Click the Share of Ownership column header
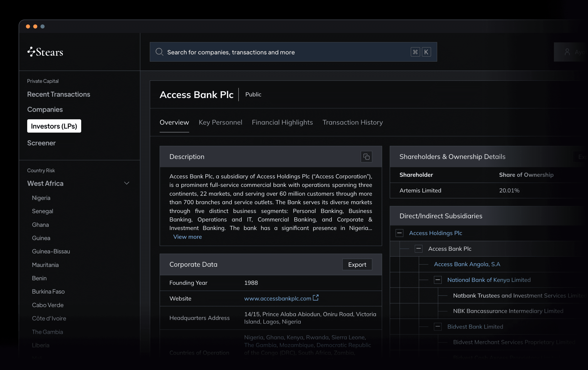This screenshot has height=370, width=588. pos(526,175)
